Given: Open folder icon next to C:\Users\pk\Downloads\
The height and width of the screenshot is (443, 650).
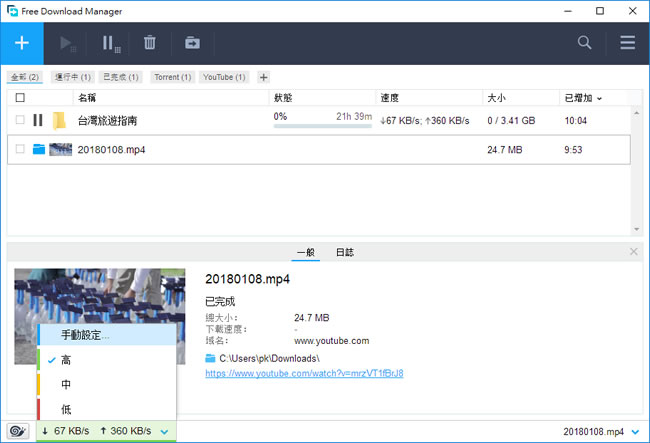Looking at the screenshot, I should pos(210,358).
